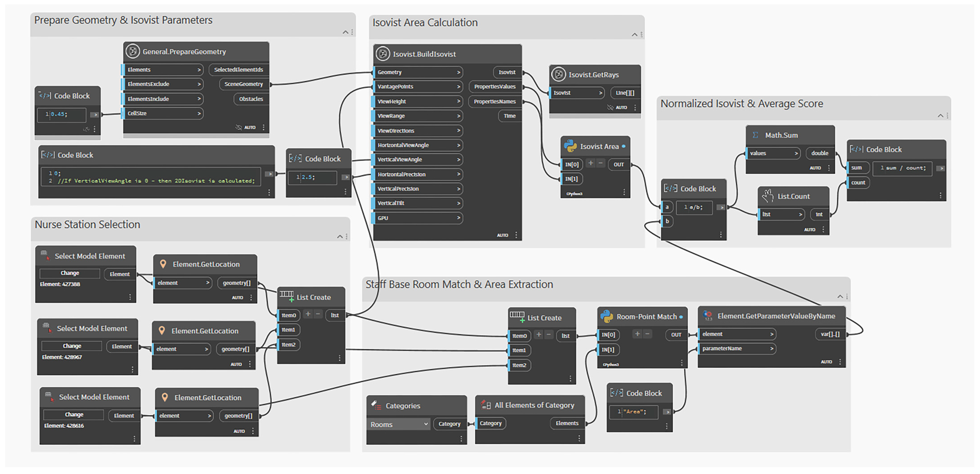The height and width of the screenshot is (474, 980).
Task: Remove an input from the Isovist Area node
Action: tap(601, 163)
